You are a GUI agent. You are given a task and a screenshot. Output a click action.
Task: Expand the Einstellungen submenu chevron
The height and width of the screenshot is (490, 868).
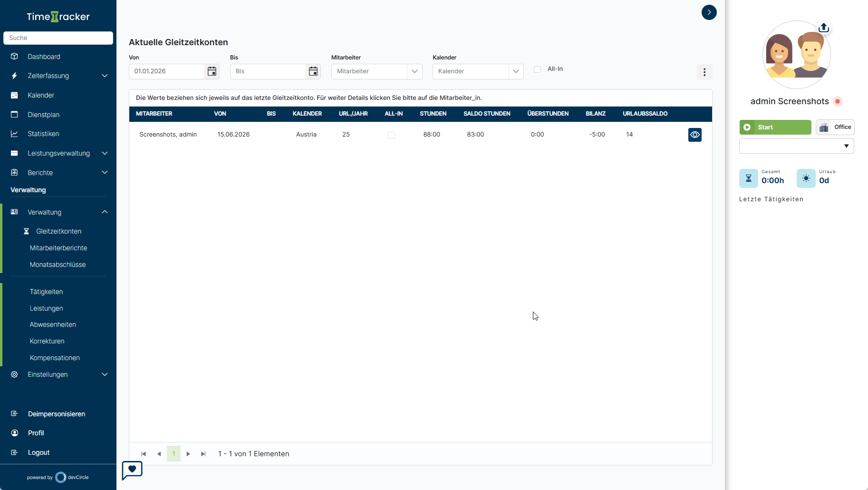pos(105,374)
